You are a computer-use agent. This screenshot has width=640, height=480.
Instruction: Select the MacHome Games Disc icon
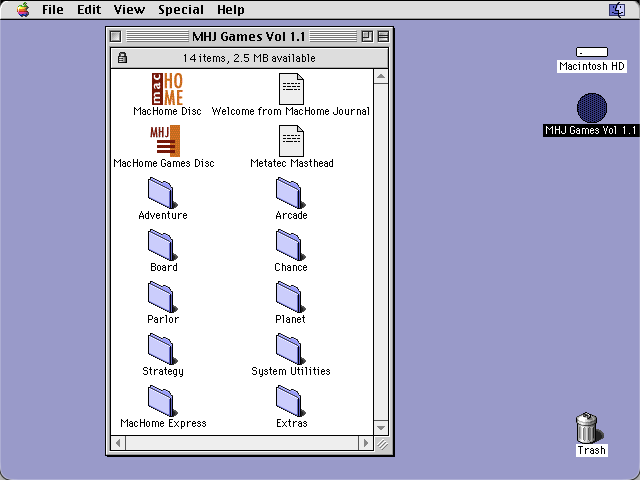(x=165, y=141)
